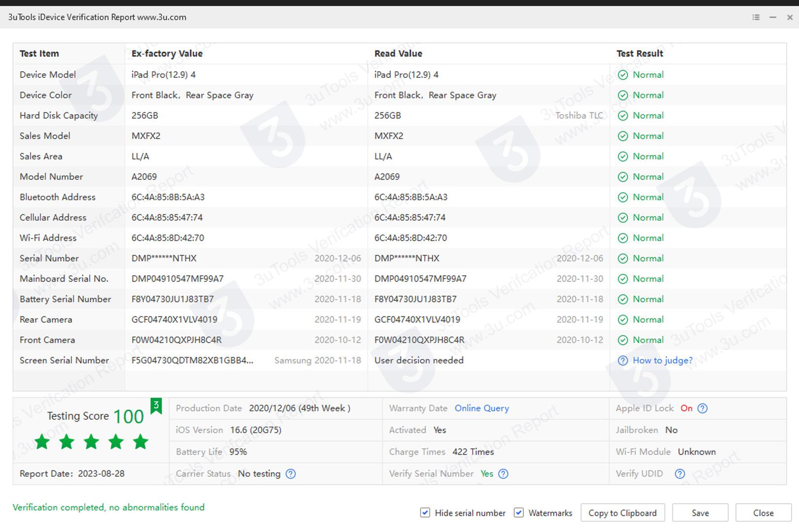Image resolution: width=799 pixels, height=532 pixels.
Task: Open the How to judge? link
Action: click(662, 361)
